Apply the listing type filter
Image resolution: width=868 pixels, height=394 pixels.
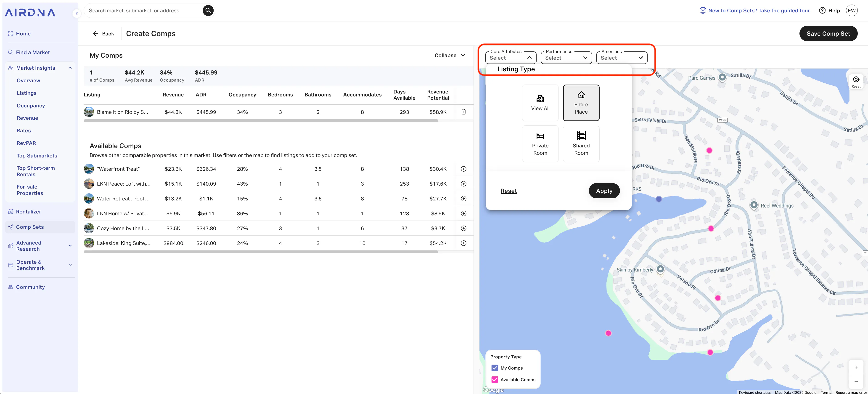point(604,191)
